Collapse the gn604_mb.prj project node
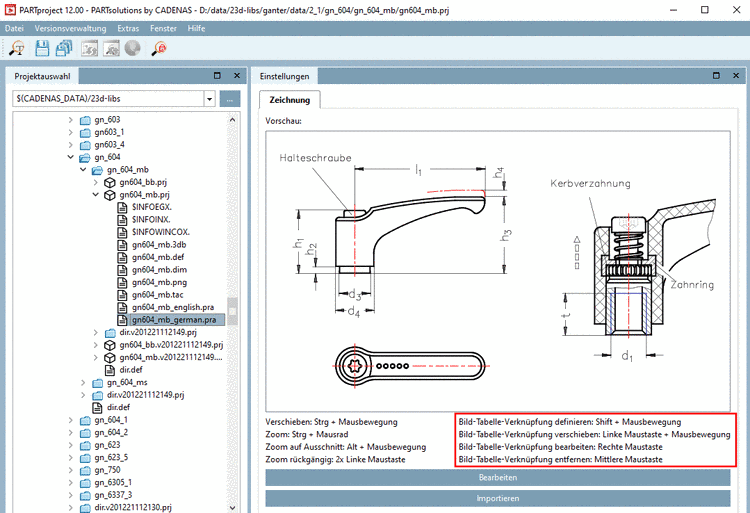 (96, 195)
